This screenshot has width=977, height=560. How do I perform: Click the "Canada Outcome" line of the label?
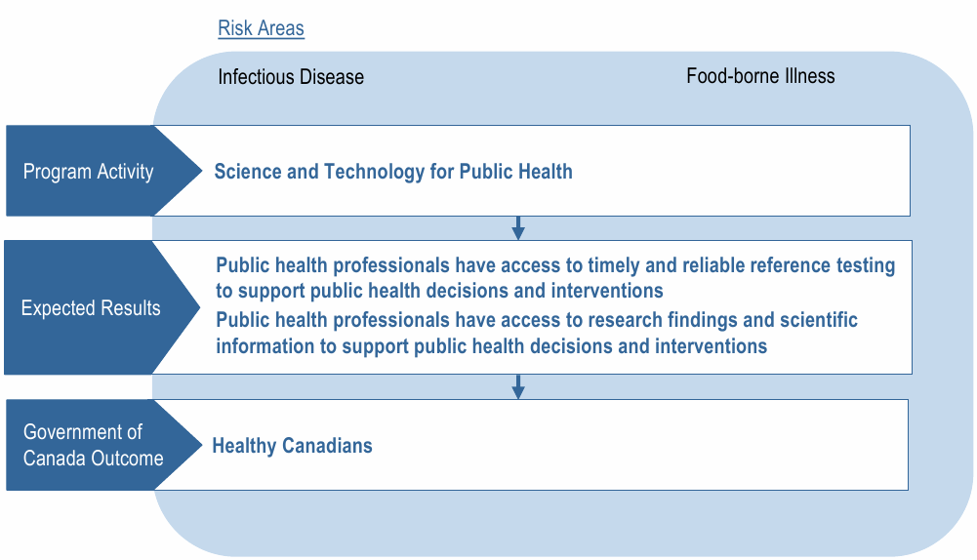93,458
